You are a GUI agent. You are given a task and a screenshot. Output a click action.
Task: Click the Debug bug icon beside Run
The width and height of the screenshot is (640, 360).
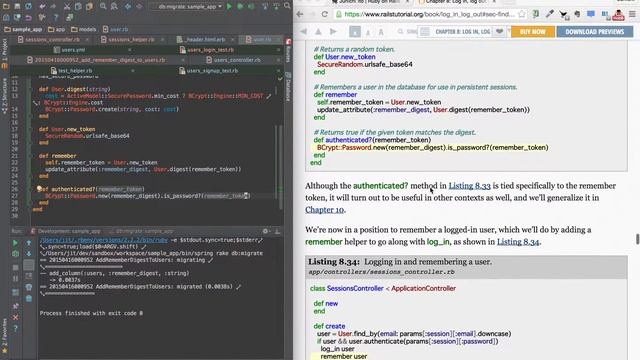tap(240, 6)
